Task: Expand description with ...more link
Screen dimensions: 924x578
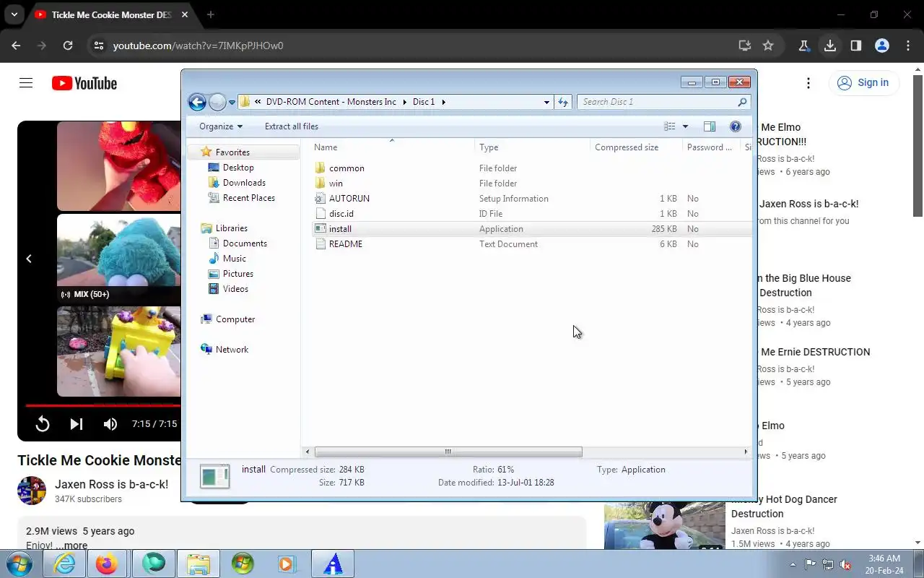Action: pyautogui.click(x=71, y=545)
